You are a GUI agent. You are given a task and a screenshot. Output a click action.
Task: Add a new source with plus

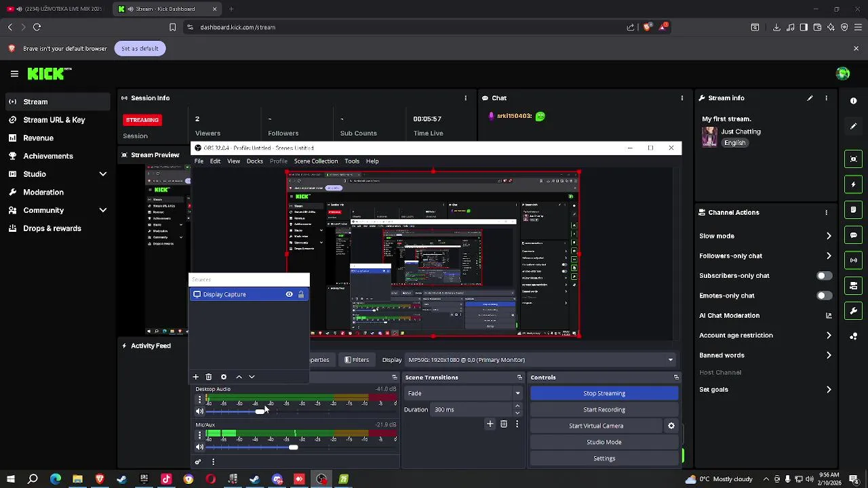[196, 377]
